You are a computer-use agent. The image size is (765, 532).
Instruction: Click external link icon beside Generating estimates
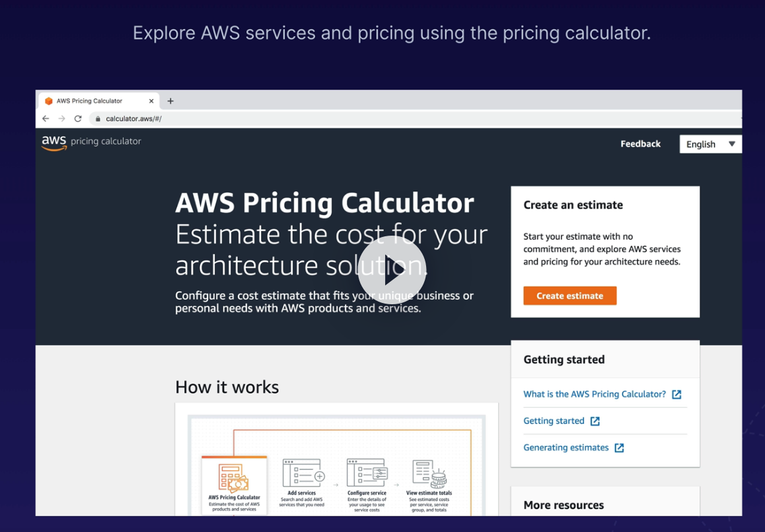[x=619, y=448]
